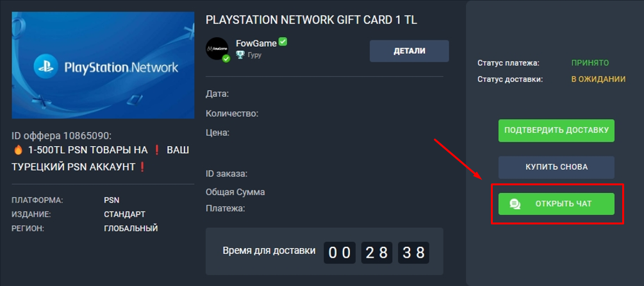Click the delivery countdown minutes digits
Viewport: 644px width, 286px height.
(376, 253)
